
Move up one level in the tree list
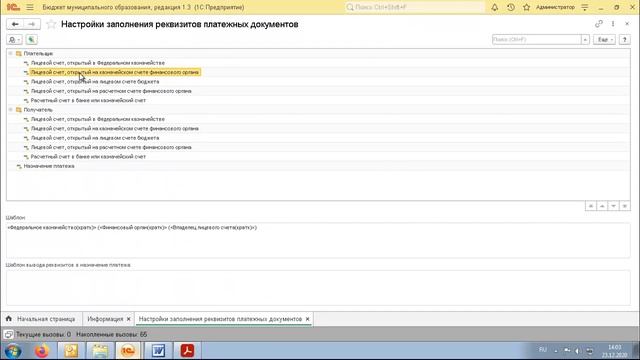pos(602,206)
